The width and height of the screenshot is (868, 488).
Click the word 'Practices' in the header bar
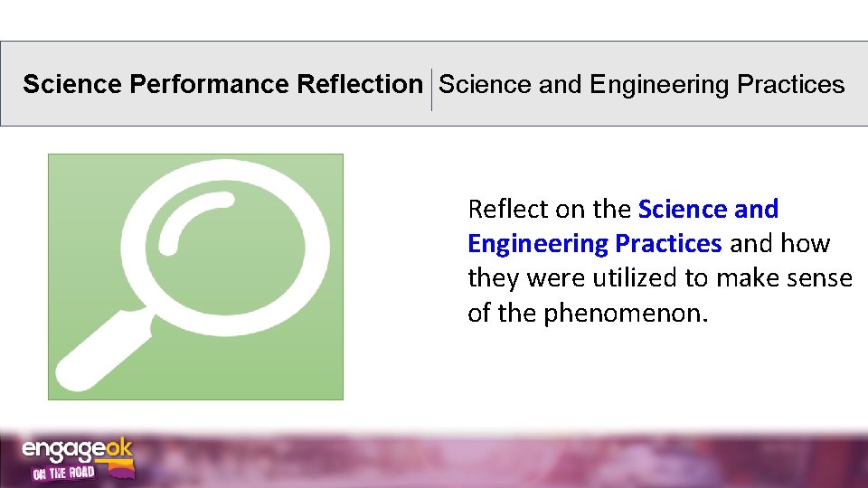[791, 85]
